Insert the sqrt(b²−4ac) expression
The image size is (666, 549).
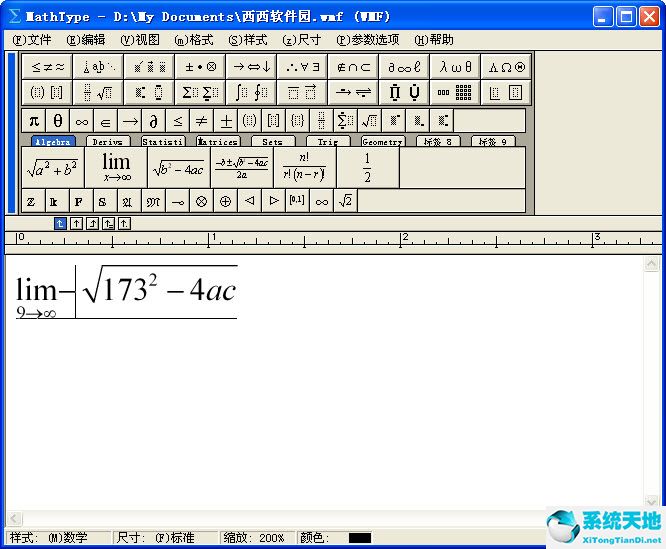[179, 168]
